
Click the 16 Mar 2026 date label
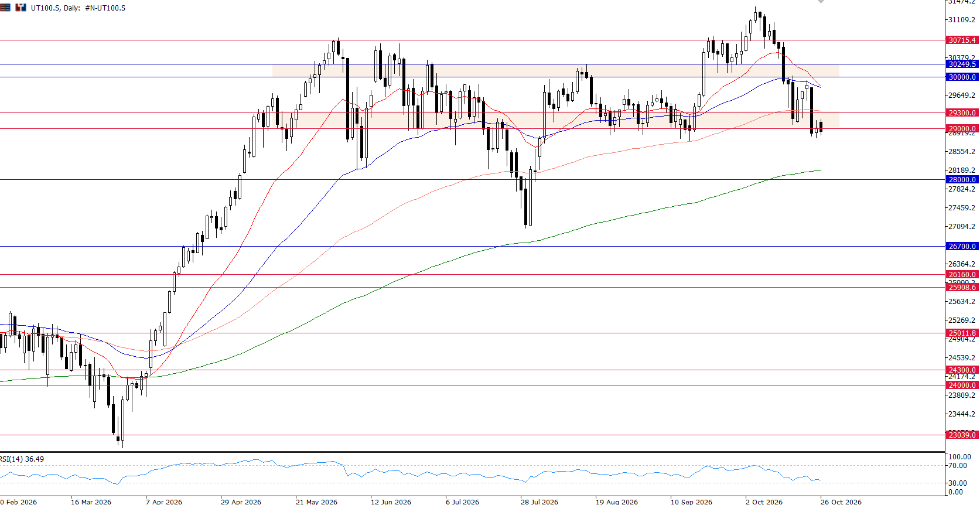pyautogui.click(x=91, y=501)
